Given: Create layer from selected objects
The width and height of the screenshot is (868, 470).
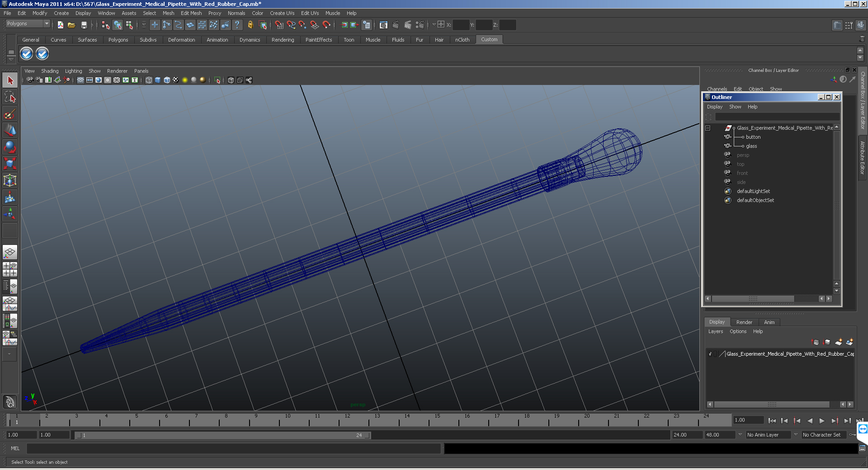Looking at the screenshot, I should pyautogui.click(x=849, y=342).
